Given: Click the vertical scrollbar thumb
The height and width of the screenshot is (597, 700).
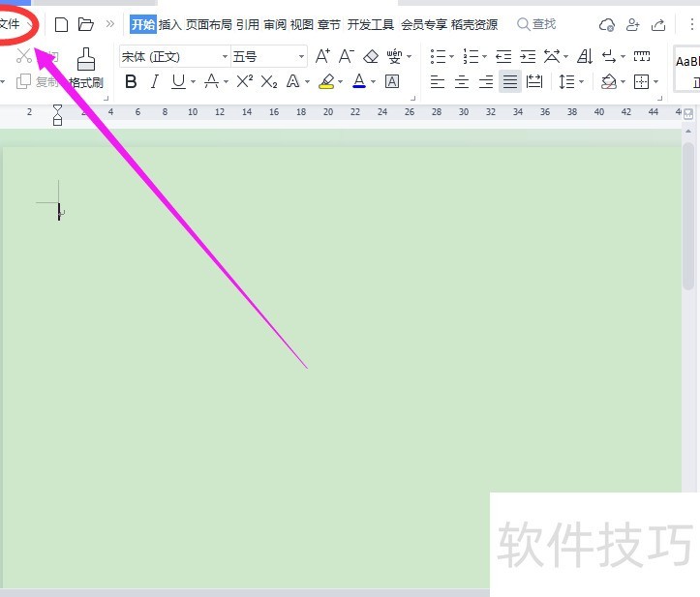Looking at the screenshot, I should pos(688,217).
